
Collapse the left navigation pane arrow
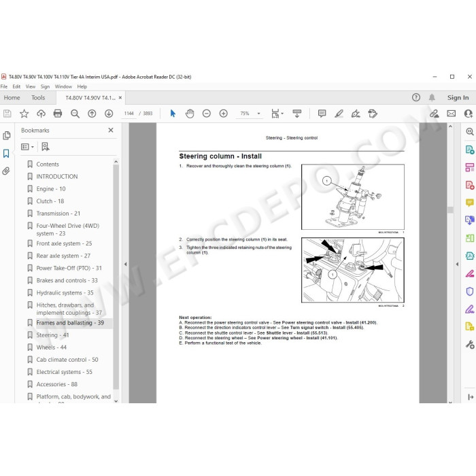125,264
